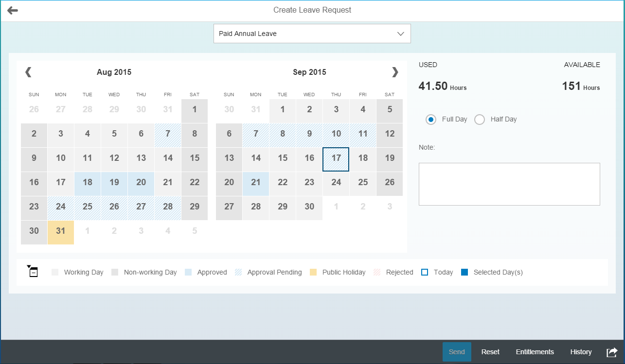Viewport: 625px width, 364px height.
Task: Open Entitlements from the footer
Action: [535, 352]
